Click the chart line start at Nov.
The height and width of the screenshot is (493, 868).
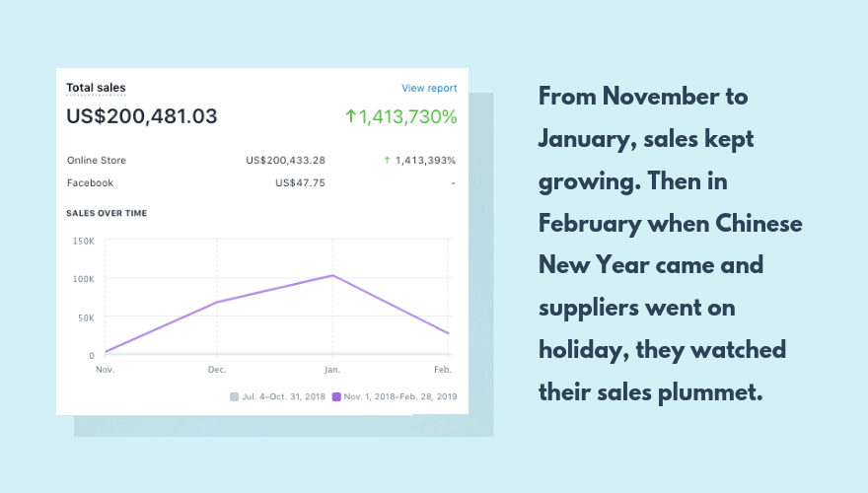[x=105, y=351]
